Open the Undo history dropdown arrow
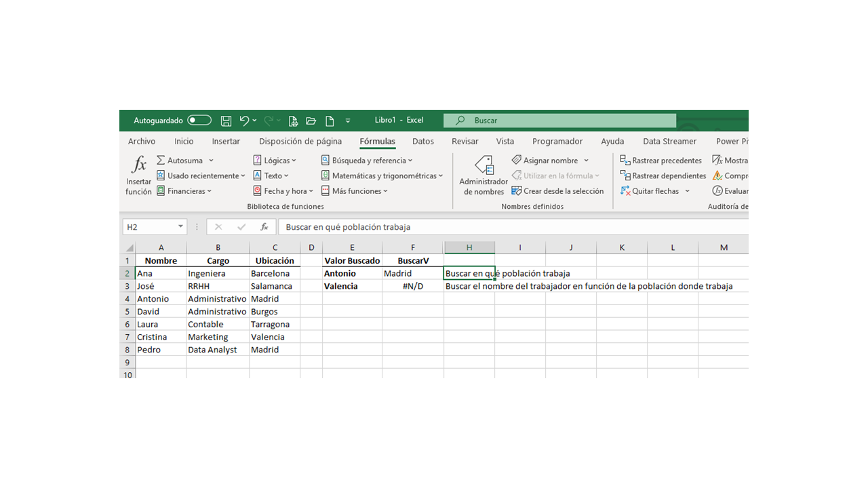The width and height of the screenshot is (868, 488). (x=255, y=121)
